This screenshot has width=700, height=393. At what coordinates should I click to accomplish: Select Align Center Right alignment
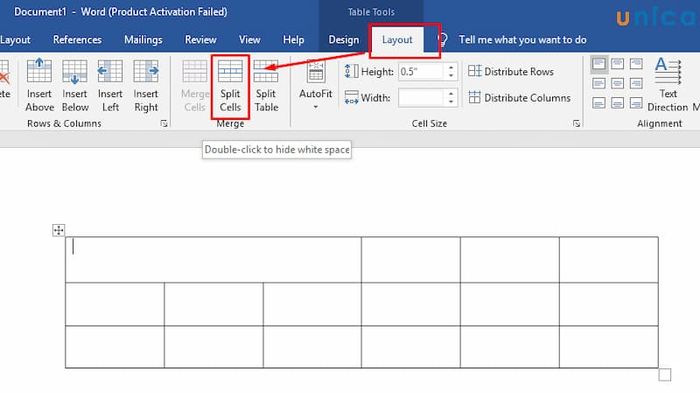point(636,84)
